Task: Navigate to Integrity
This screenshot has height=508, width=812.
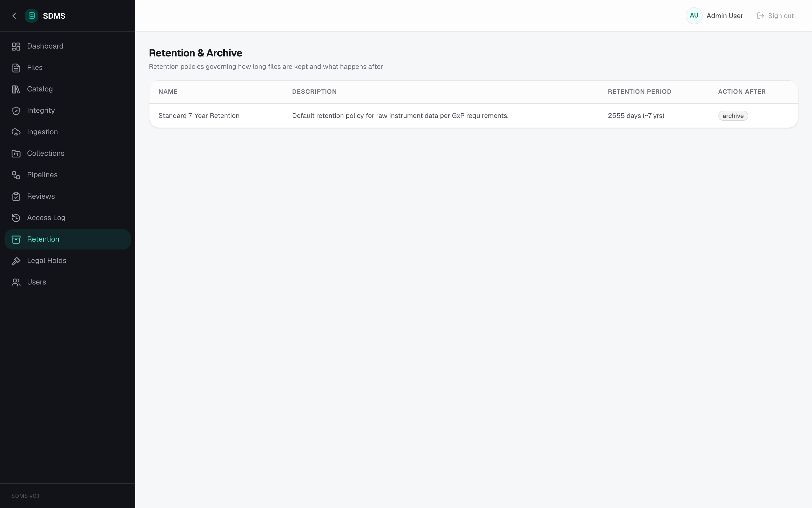Action: (67, 111)
